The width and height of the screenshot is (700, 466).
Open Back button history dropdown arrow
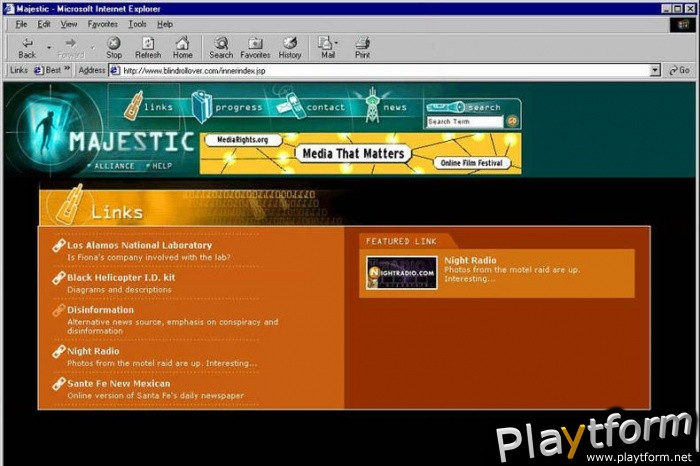coord(49,47)
